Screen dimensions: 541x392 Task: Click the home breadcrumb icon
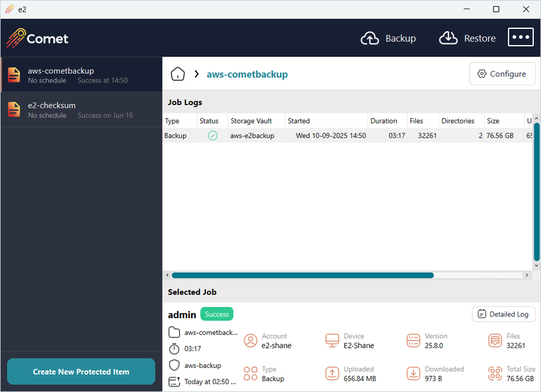click(x=178, y=74)
